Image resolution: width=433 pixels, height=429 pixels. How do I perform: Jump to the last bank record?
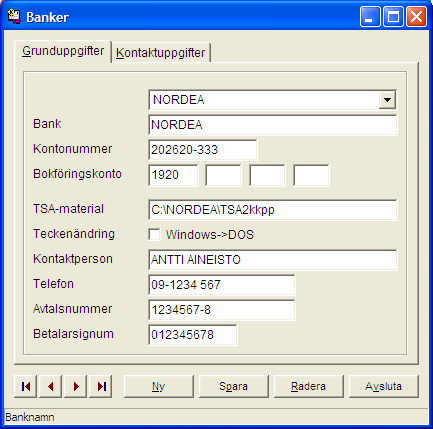(x=101, y=386)
